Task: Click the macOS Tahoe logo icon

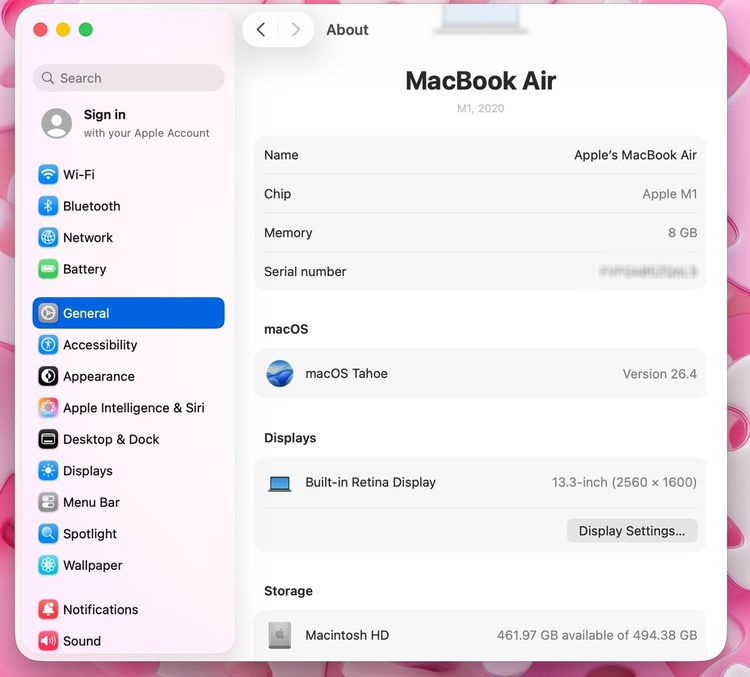Action: pos(280,374)
